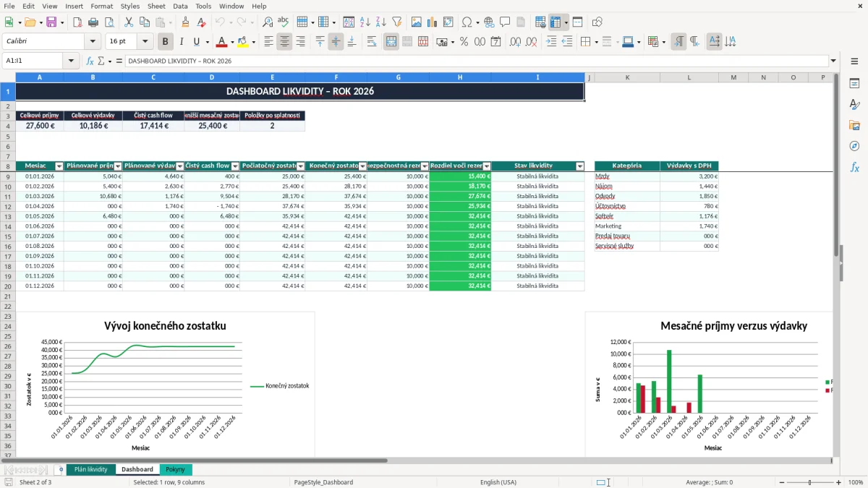Screen dimensions: 868x488
Task: Click the zoom slider in status bar
Action: pos(809,482)
